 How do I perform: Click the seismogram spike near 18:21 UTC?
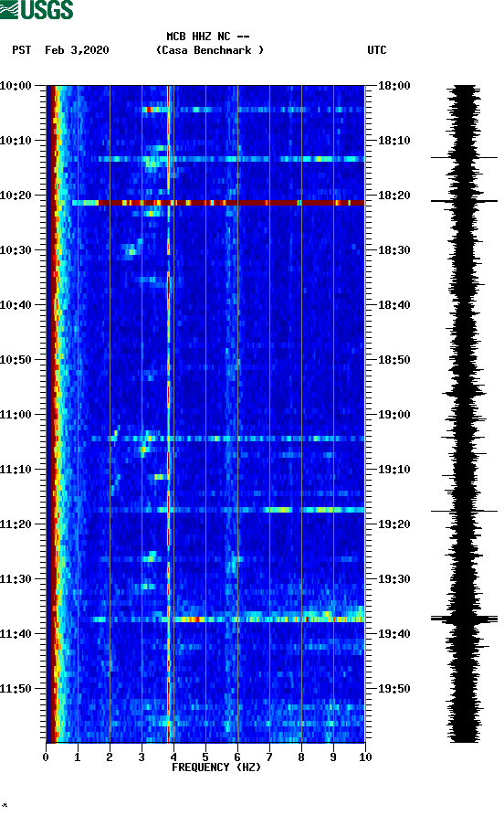click(464, 201)
